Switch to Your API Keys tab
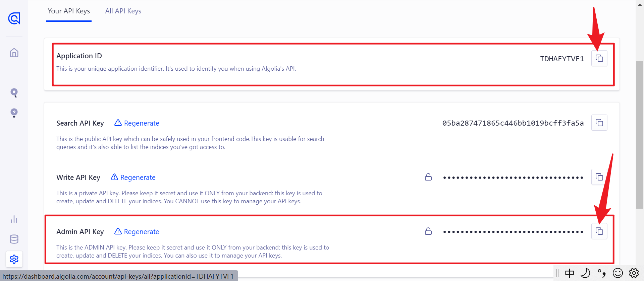This screenshot has width=644, height=281. point(69,11)
